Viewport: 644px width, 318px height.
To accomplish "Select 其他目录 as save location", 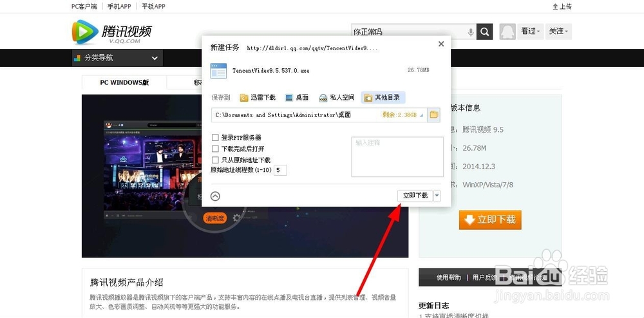I will click(383, 98).
